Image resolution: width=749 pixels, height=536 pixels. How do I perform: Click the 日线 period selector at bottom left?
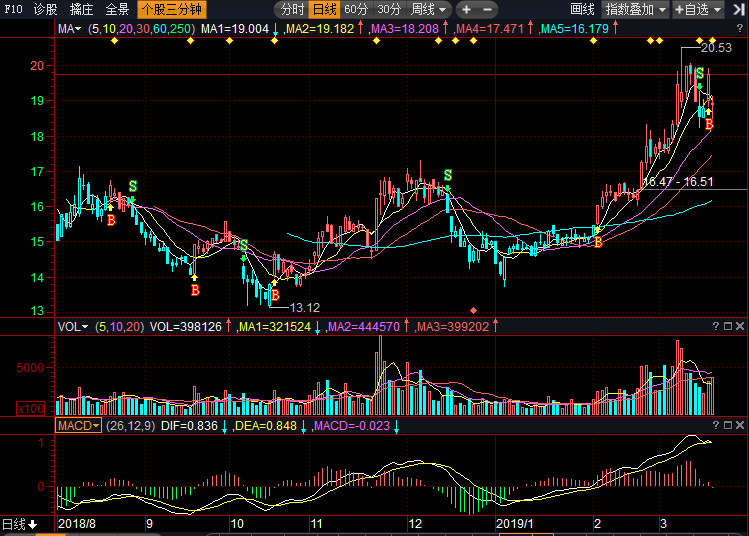click(18, 524)
